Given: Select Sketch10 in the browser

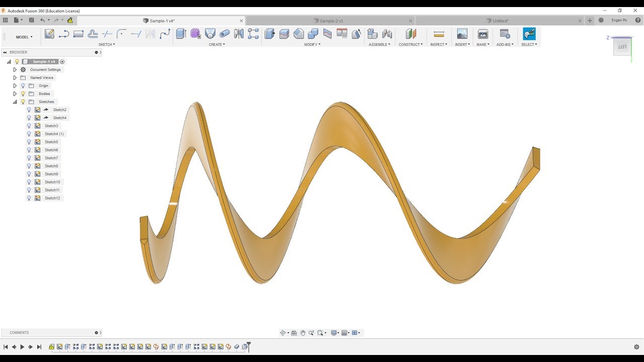Looking at the screenshot, I should click(x=52, y=182).
